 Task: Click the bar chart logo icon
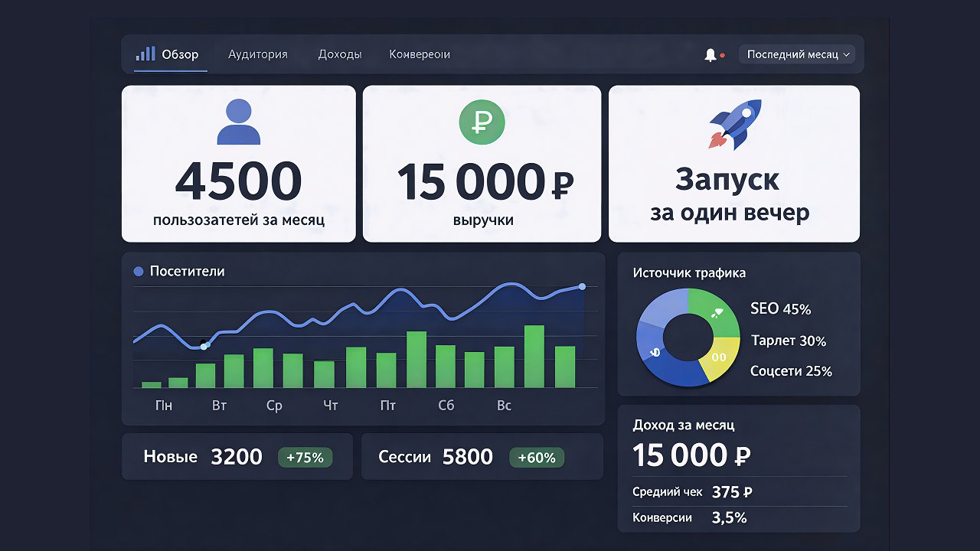(145, 54)
